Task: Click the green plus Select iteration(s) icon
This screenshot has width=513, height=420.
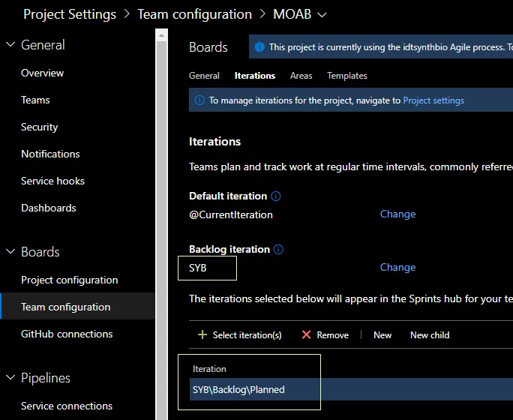Action: 202,335
